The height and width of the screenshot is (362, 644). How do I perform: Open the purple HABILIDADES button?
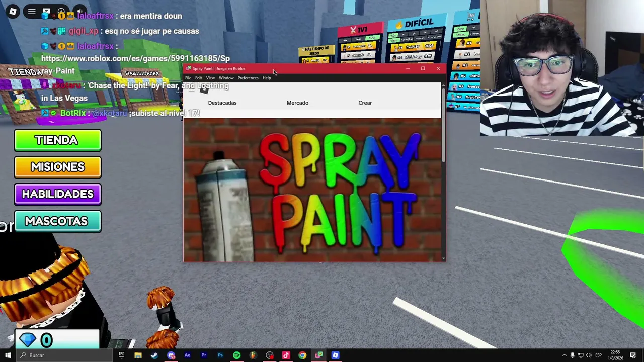[x=57, y=194]
